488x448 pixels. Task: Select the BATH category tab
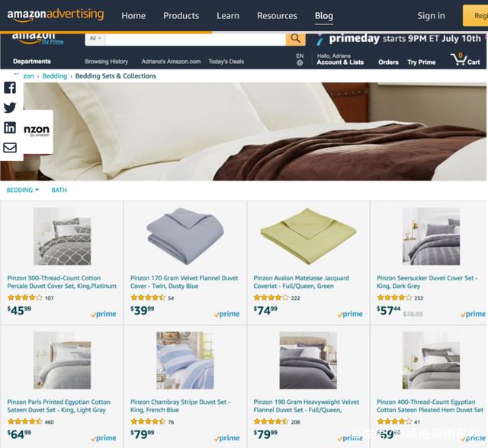click(x=59, y=190)
